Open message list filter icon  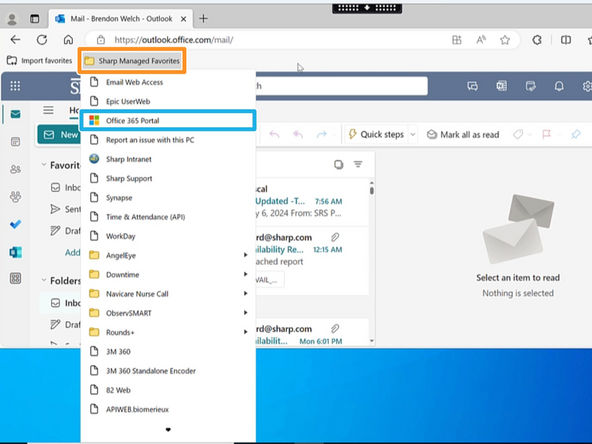358,164
